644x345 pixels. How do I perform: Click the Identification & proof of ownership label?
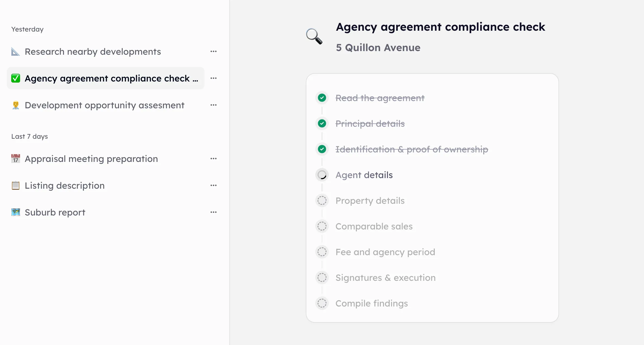[x=412, y=149]
